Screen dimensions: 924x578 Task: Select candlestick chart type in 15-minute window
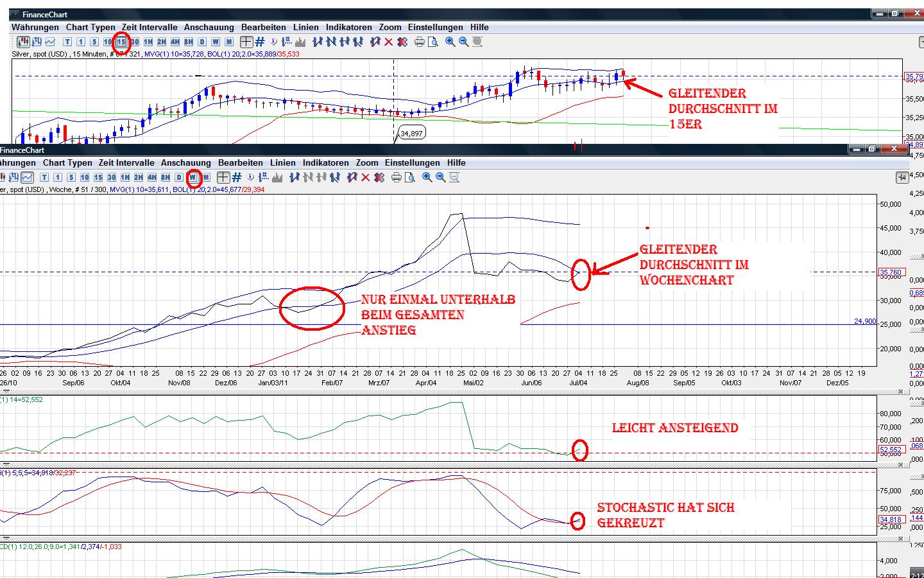[24, 42]
